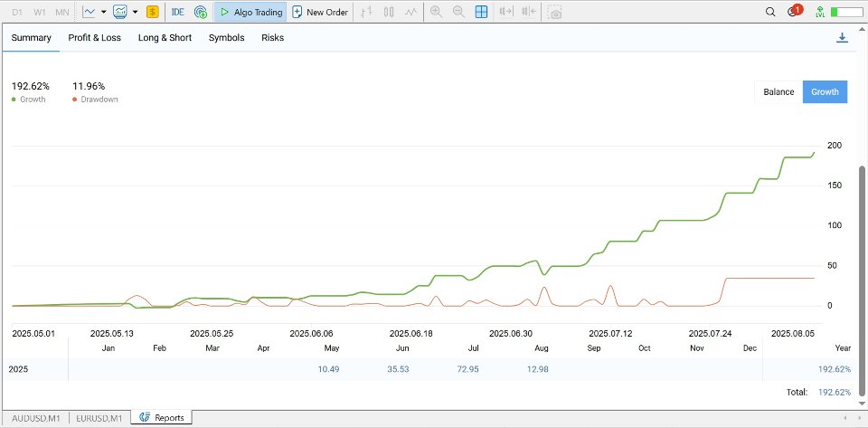Viewport: 868px width, 428px height.
Task: Toggle Algo Trading on
Action: (250, 13)
